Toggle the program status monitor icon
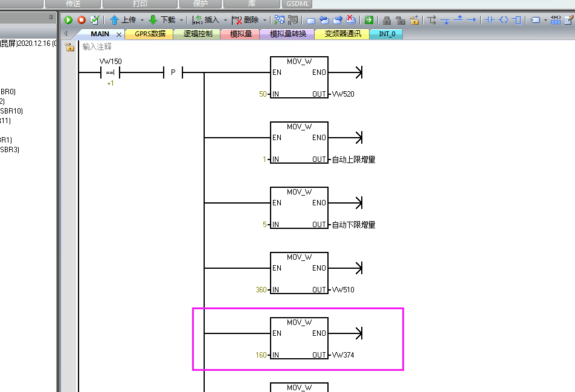 point(279,20)
